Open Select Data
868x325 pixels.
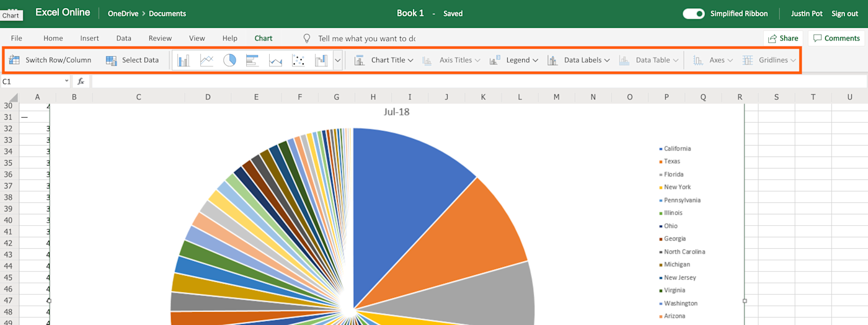point(133,60)
